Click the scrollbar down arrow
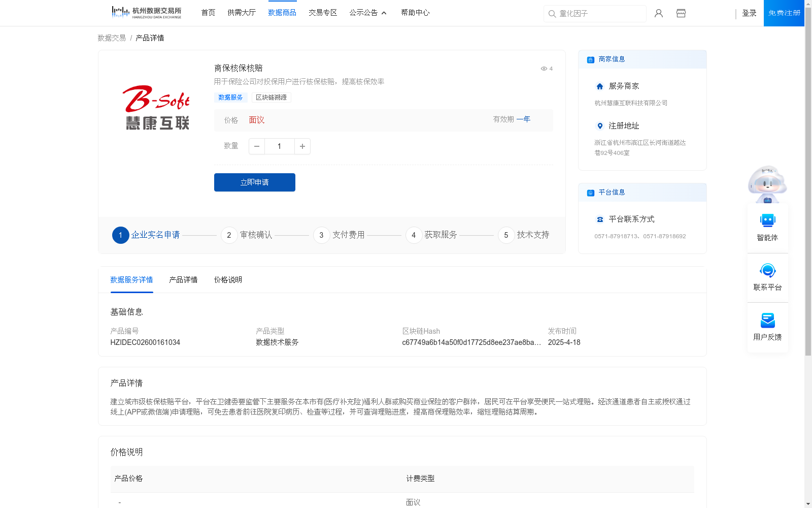The height and width of the screenshot is (508, 812). click(808, 504)
